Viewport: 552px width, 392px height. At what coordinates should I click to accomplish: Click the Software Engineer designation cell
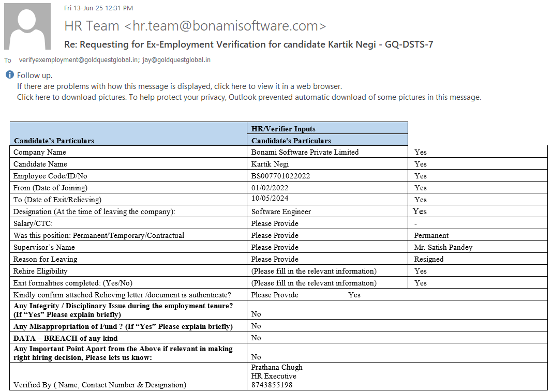pos(281,212)
